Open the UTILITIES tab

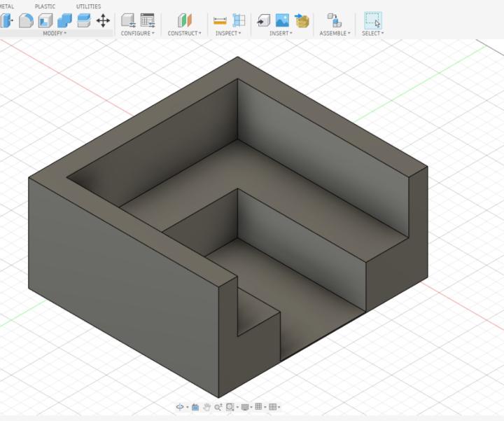(88, 6)
